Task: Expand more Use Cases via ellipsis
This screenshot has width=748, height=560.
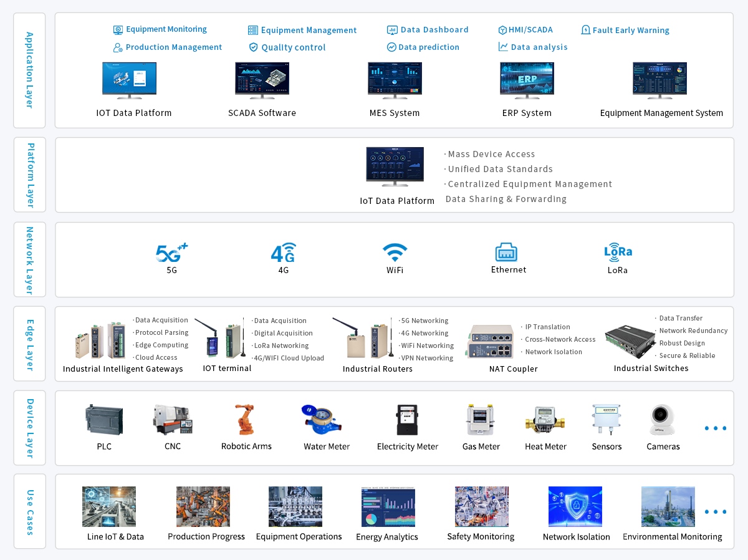Action: pyautogui.click(x=715, y=512)
